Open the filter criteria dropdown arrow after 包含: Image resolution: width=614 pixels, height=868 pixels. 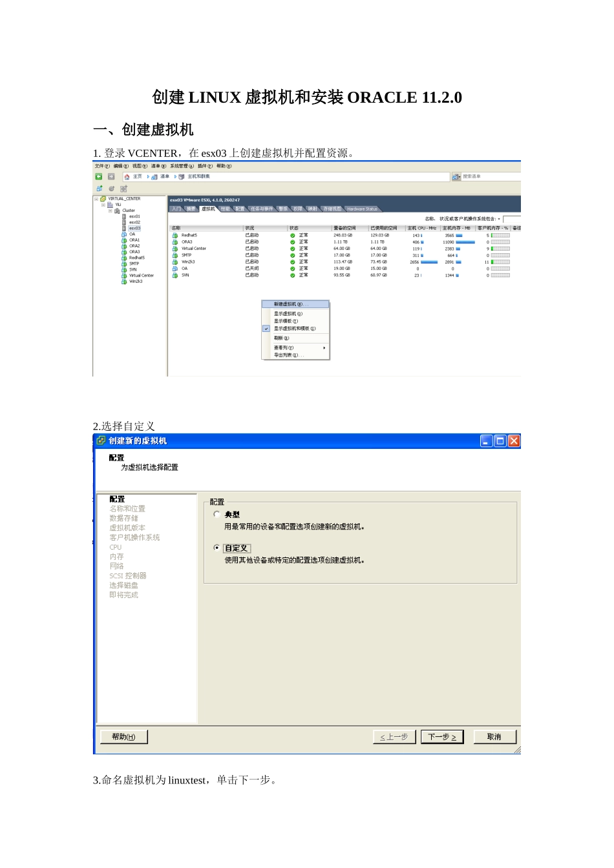499,220
